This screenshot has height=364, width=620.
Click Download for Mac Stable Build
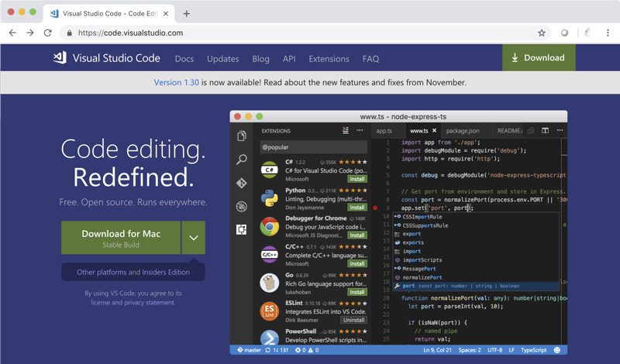click(x=121, y=238)
